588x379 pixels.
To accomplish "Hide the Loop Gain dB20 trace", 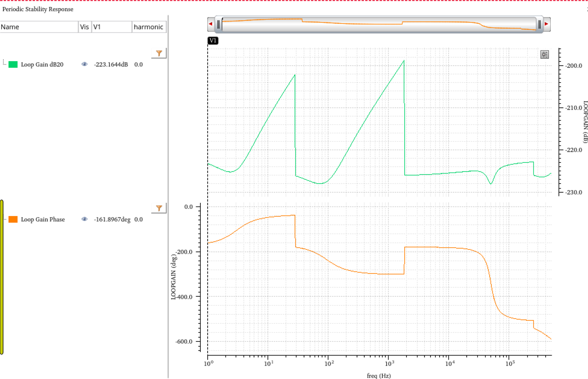I will 85,65.
